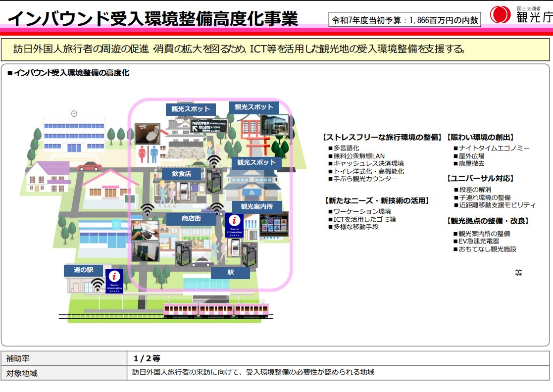Select the workation desk booth photo
Screen dimensions: 553x392
point(145,251)
